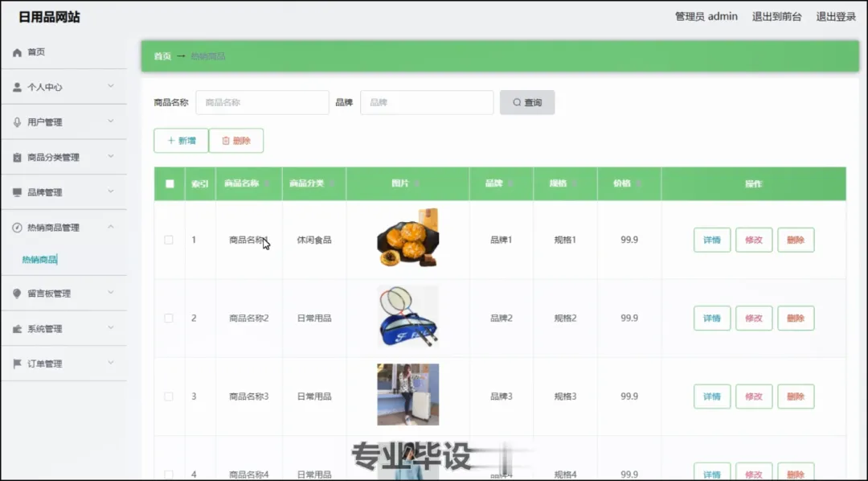Click the 规格3 cell
The height and width of the screenshot is (481, 868).
pyautogui.click(x=565, y=397)
